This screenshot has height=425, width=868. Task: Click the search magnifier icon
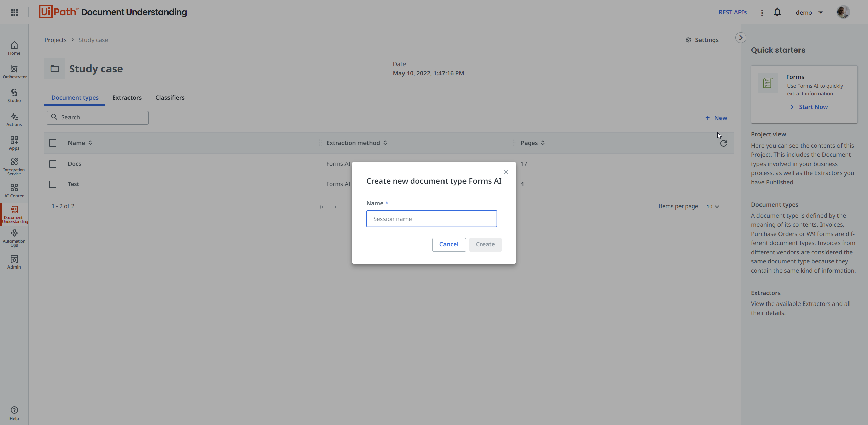click(x=54, y=117)
